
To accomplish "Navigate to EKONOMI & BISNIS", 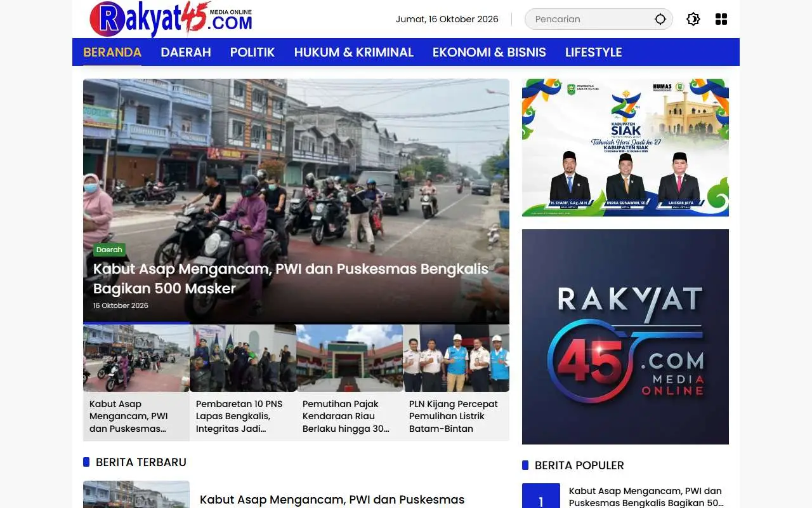I will click(489, 52).
